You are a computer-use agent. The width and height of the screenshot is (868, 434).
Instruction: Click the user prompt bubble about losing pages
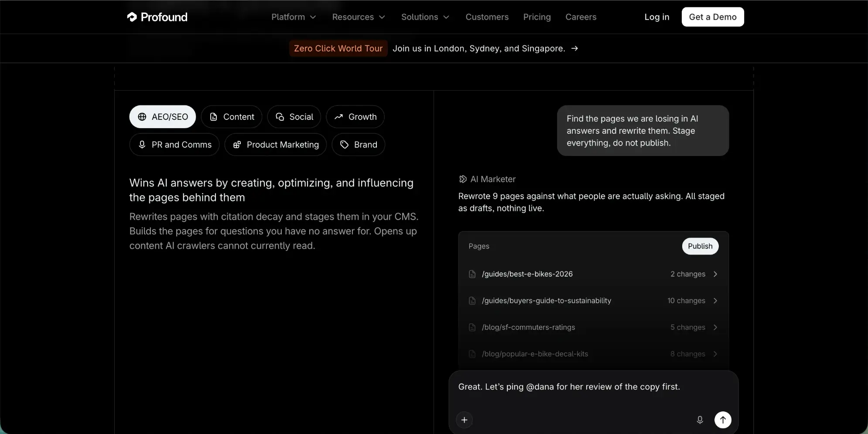coord(643,131)
